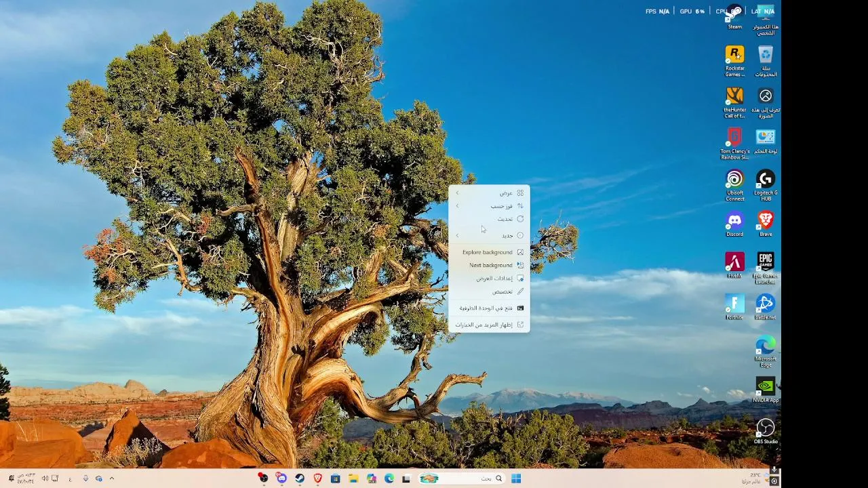The image size is (868, 488).
Task: Choose Next background in the context menu
Action: pyautogui.click(x=489, y=265)
